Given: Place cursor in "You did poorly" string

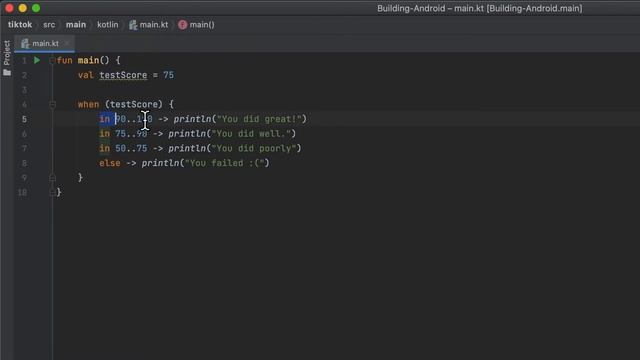Looking at the screenshot, I should point(253,149).
